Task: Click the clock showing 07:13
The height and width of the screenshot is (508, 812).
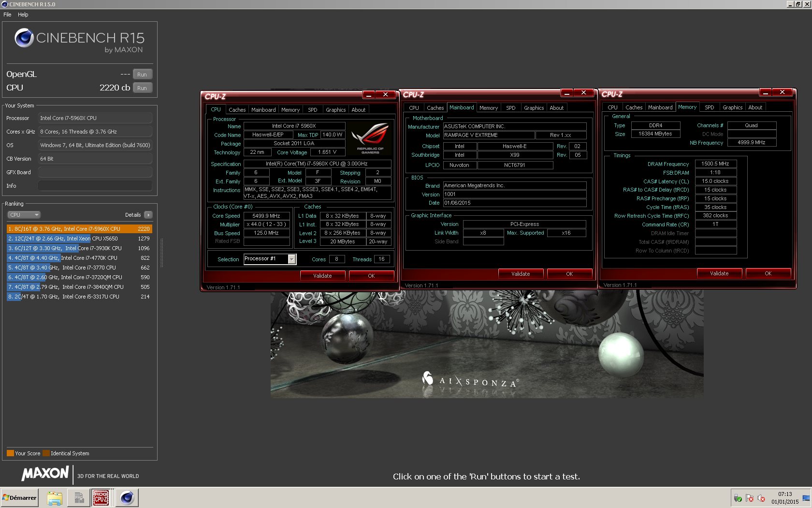Action: pos(785,494)
